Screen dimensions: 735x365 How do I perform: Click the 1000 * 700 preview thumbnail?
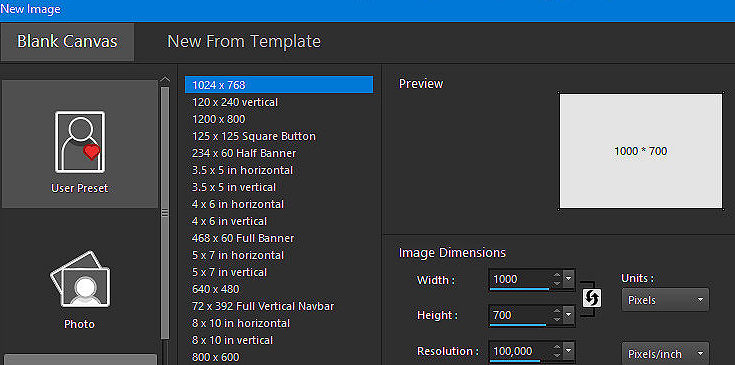[641, 151]
